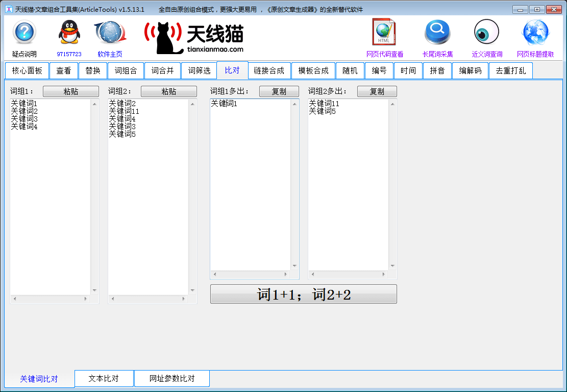The height and width of the screenshot is (392, 567).
Task: Select the 编号 tab
Action: point(379,70)
